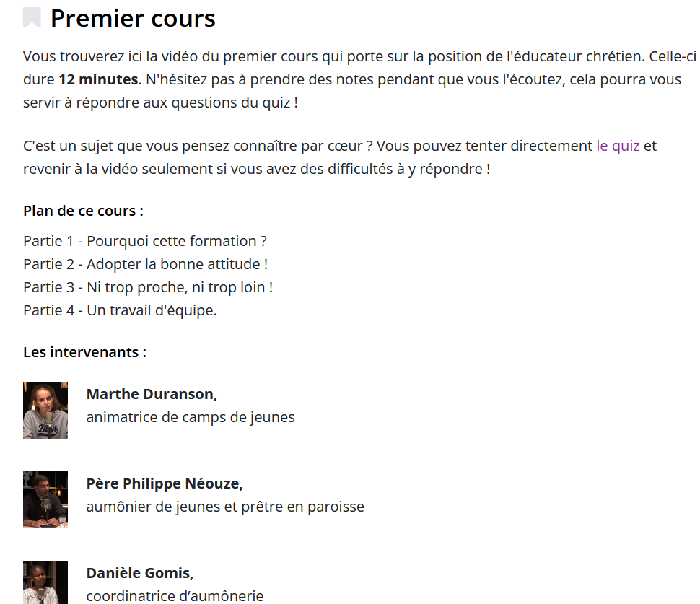Click the "Premier cours" page title
700x604 pixels.
point(133,18)
